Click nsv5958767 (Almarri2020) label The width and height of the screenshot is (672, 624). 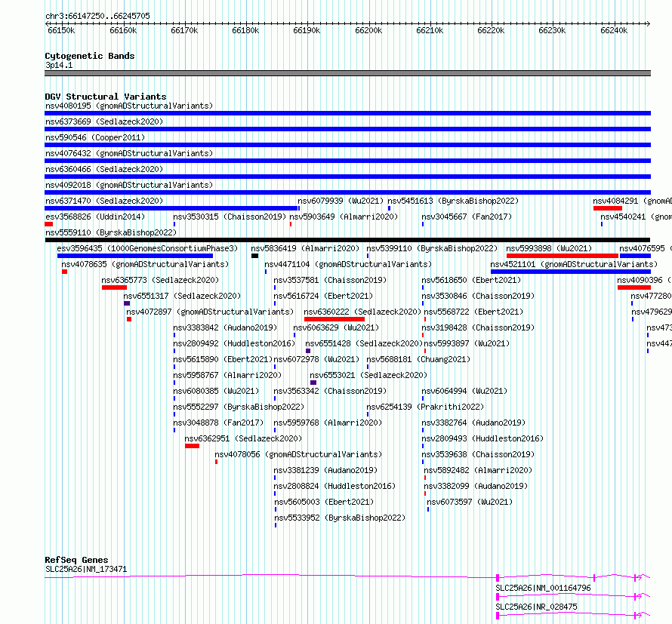(x=227, y=375)
